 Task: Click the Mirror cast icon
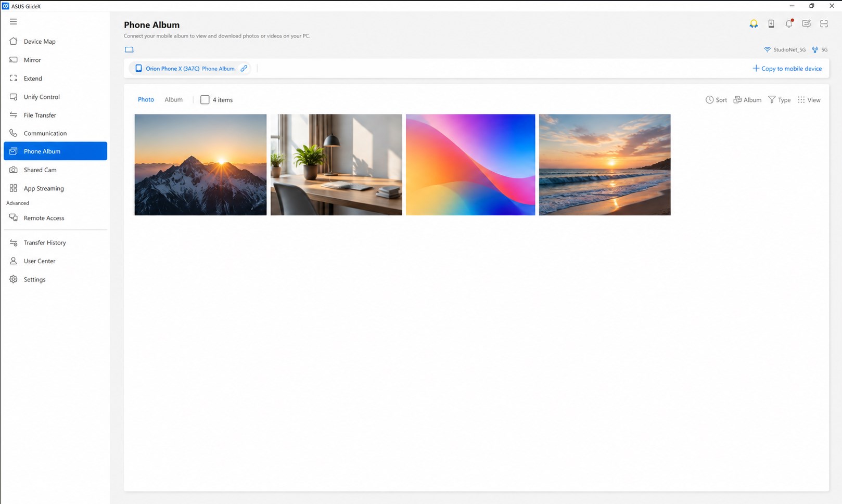14,60
